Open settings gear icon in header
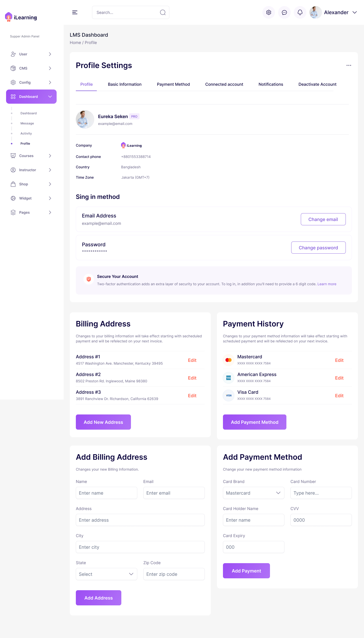The image size is (364, 638). [x=269, y=12]
